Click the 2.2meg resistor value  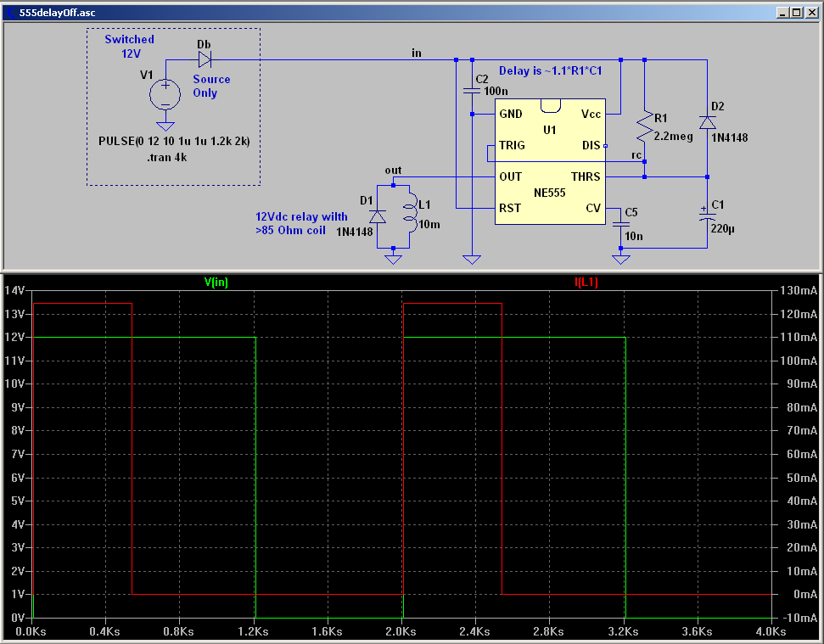point(673,137)
